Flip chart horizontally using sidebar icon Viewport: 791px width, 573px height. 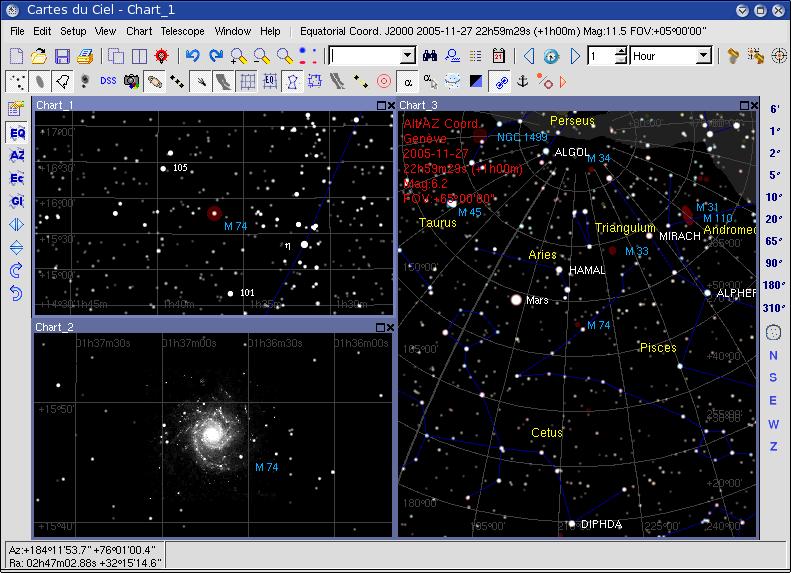pos(17,225)
